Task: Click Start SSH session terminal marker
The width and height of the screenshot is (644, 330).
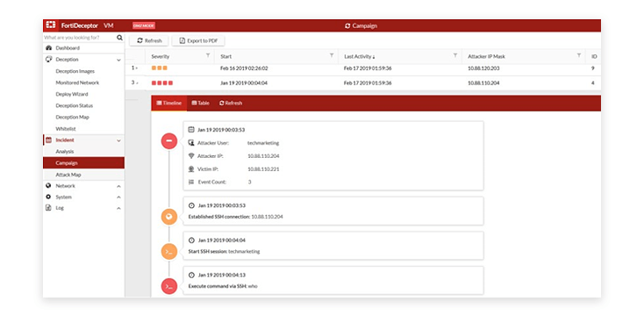Action: pos(168,252)
